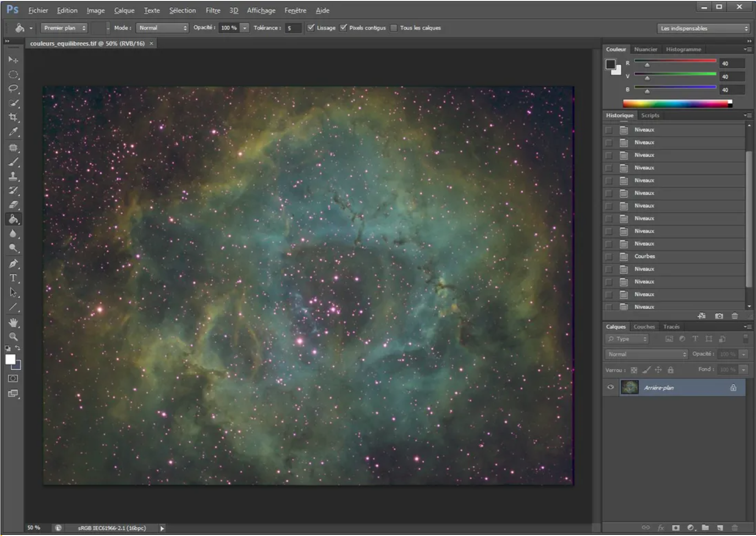
Task: Open the Filtre menu
Action: point(213,10)
